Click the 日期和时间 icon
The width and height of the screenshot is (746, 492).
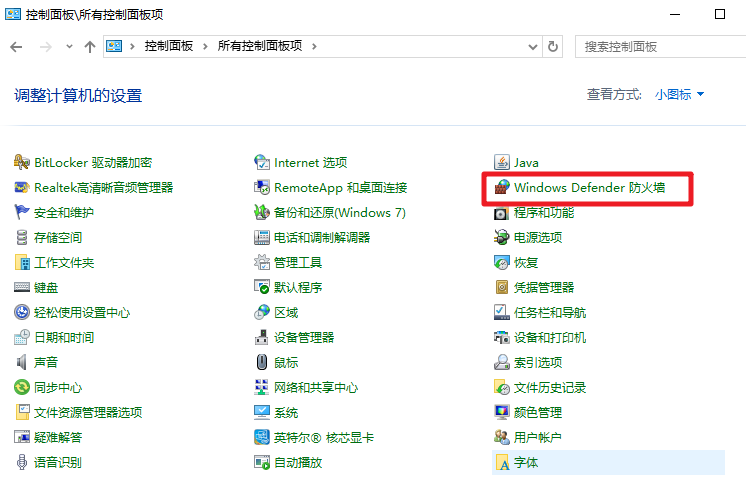click(x=22, y=337)
